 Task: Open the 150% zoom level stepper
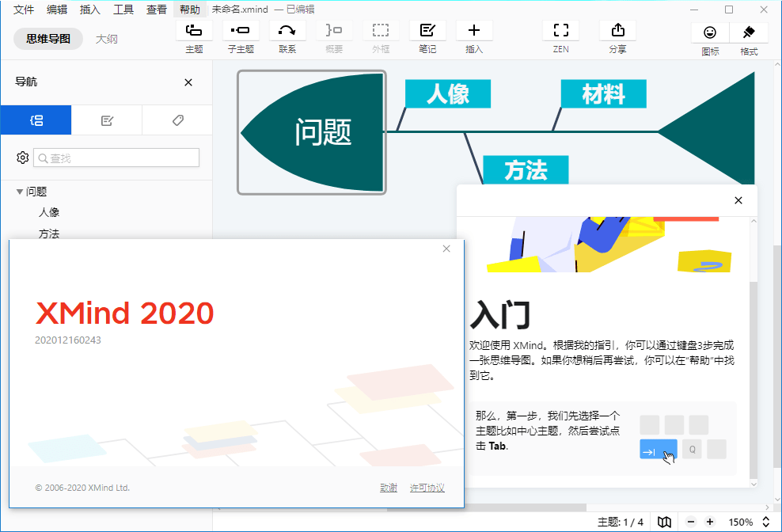tap(766, 522)
